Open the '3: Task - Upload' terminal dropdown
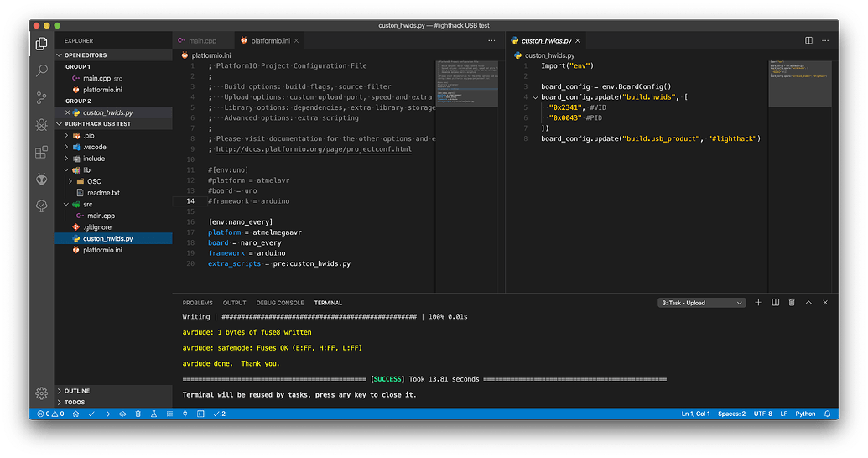The width and height of the screenshot is (868, 458). [x=701, y=303]
